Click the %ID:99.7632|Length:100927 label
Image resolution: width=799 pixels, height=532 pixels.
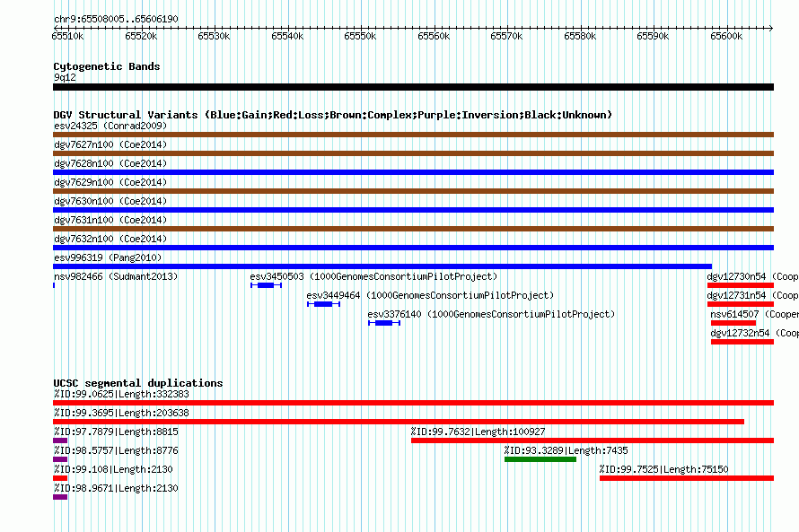coord(478,432)
